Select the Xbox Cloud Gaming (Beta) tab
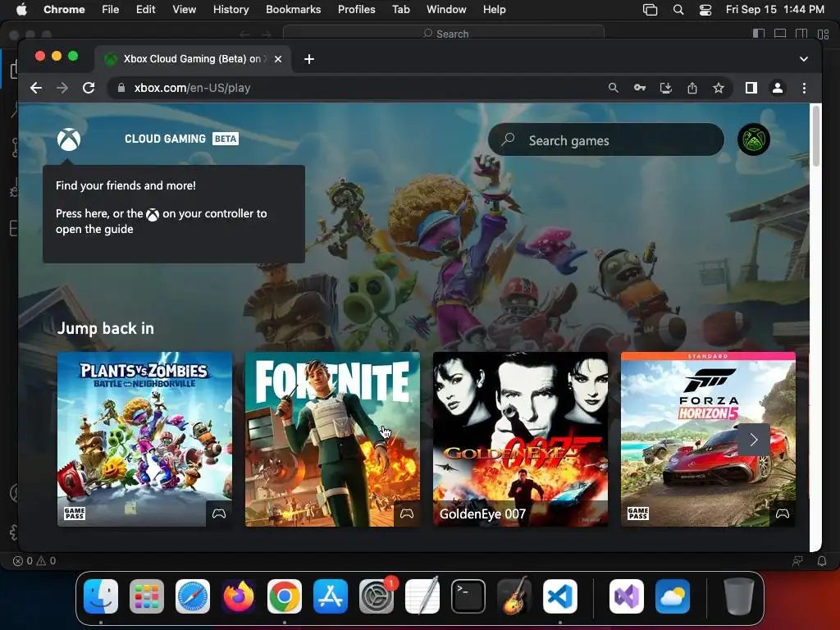840x630 pixels. (x=193, y=59)
